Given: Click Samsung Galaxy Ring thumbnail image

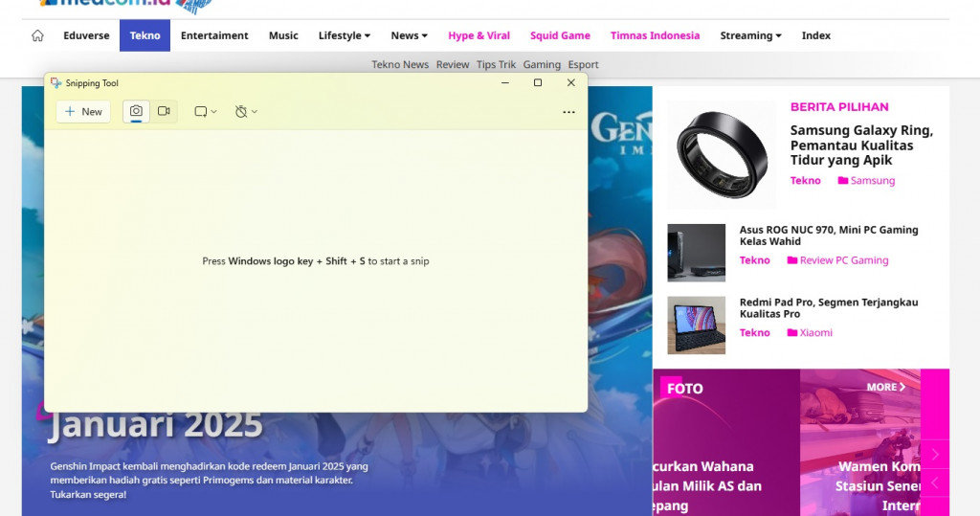Looking at the screenshot, I should tap(722, 154).
